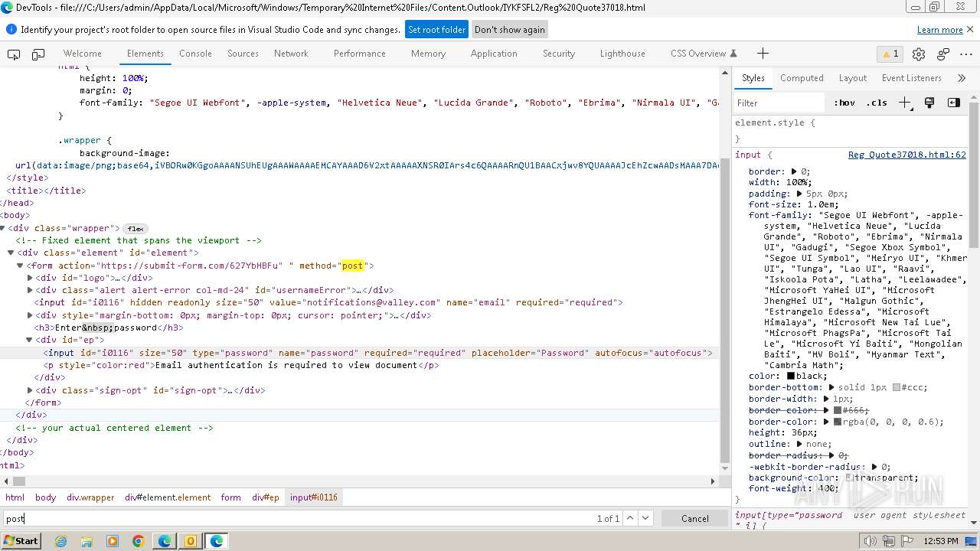Open the Lighthouse tab
The image size is (980, 551).
click(x=622, y=54)
